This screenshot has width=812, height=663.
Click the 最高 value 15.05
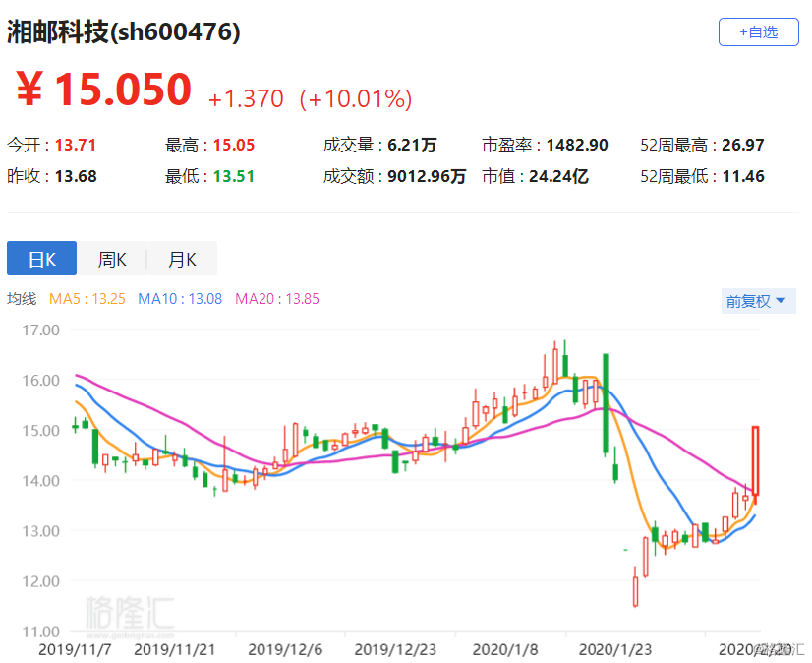click(x=234, y=145)
